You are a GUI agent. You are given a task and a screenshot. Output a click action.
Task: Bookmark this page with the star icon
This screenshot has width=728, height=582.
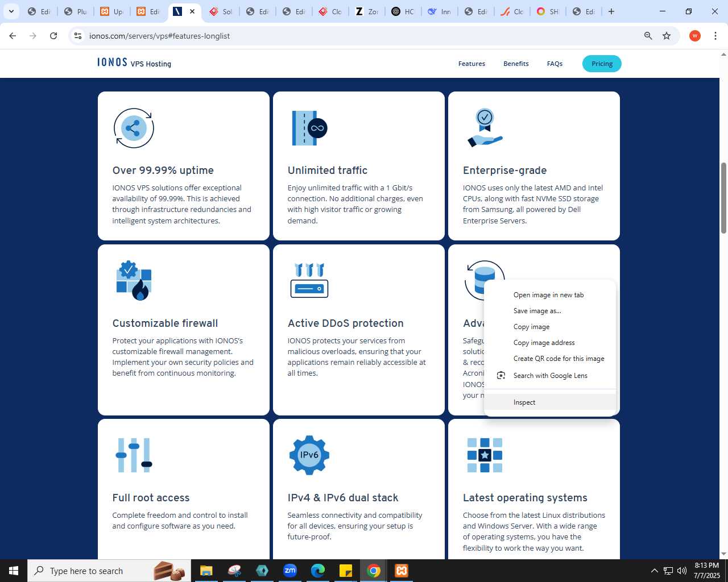(667, 36)
